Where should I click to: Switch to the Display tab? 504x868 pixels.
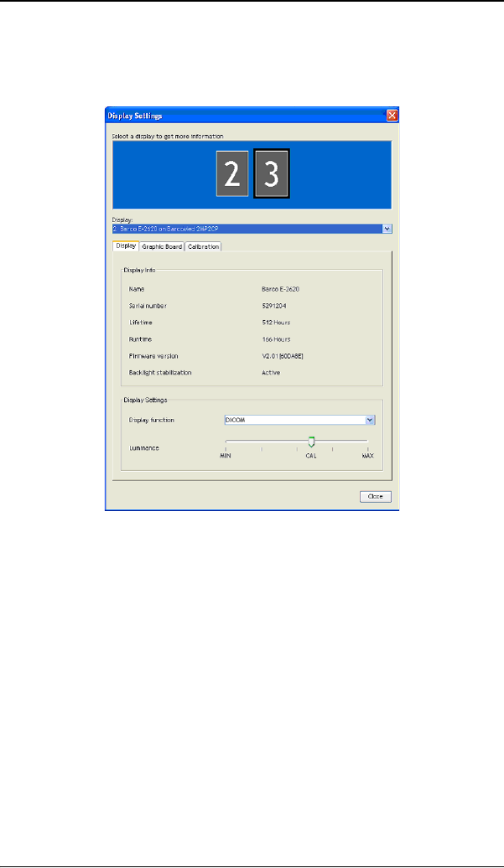126,245
